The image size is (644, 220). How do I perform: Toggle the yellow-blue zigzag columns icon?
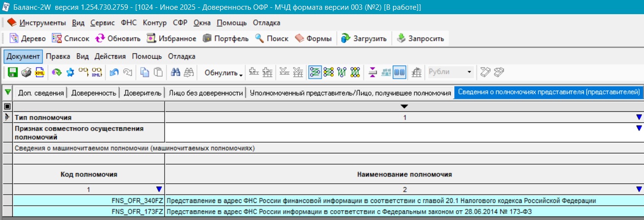click(x=355, y=72)
